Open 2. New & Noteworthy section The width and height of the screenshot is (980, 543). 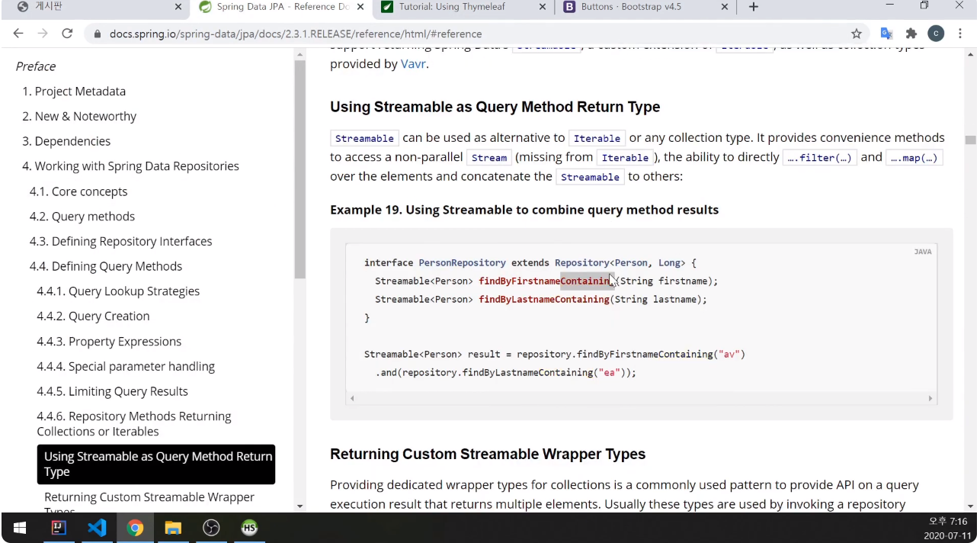tap(79, 117)
